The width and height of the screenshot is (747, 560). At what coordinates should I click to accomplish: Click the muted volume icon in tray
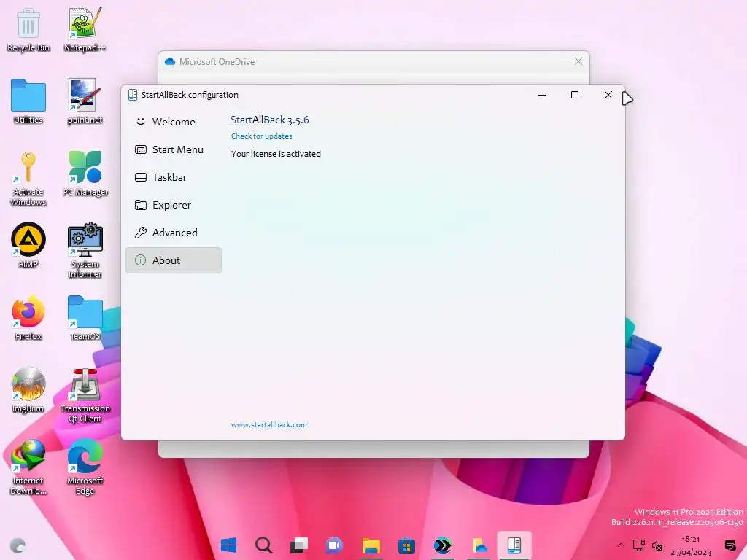657,545
